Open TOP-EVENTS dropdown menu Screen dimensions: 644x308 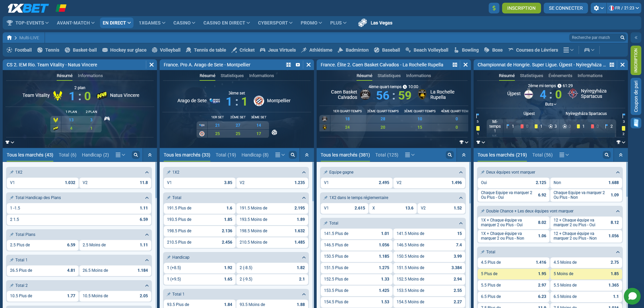(x=28, y=23)
